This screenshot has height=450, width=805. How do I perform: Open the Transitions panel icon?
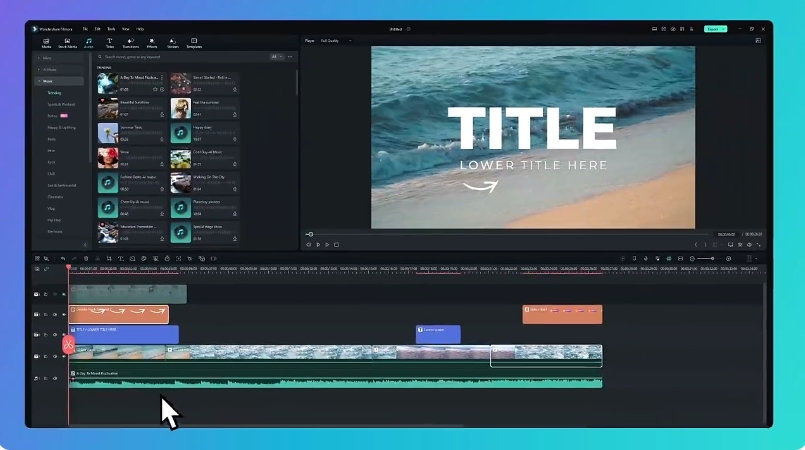pyautogui.click(x=131, y=43)
